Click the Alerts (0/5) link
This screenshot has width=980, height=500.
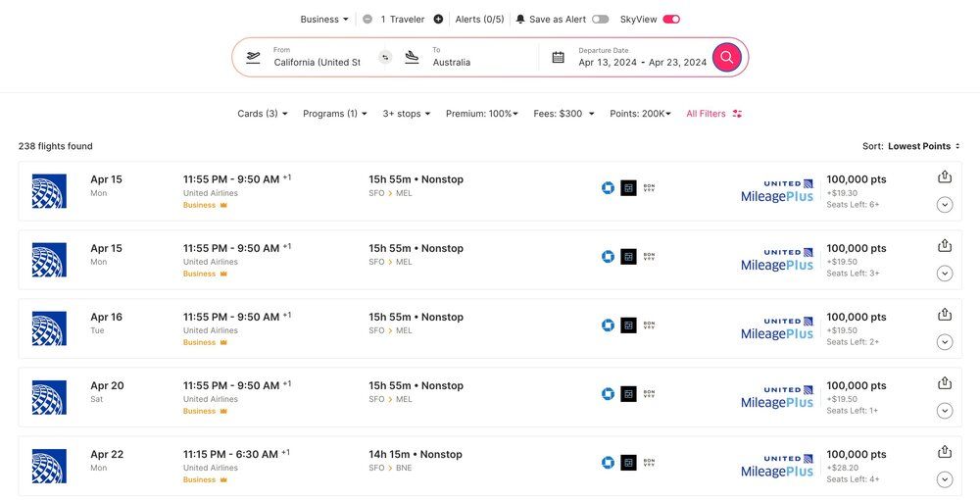point(479,19)
